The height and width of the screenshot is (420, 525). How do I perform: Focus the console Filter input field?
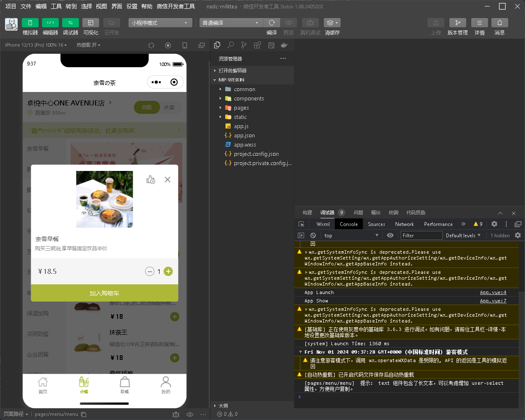click(421, 236)
